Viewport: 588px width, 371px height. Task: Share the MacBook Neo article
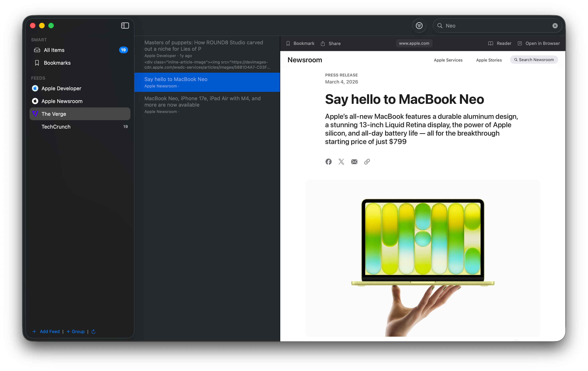[x=330, y=43]
